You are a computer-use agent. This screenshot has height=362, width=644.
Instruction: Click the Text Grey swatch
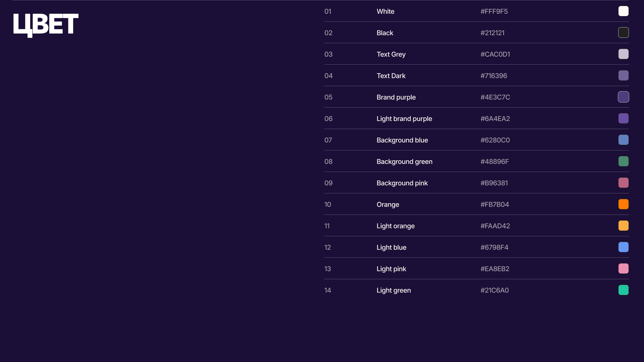pyautogui.click(x=623, y=54)
